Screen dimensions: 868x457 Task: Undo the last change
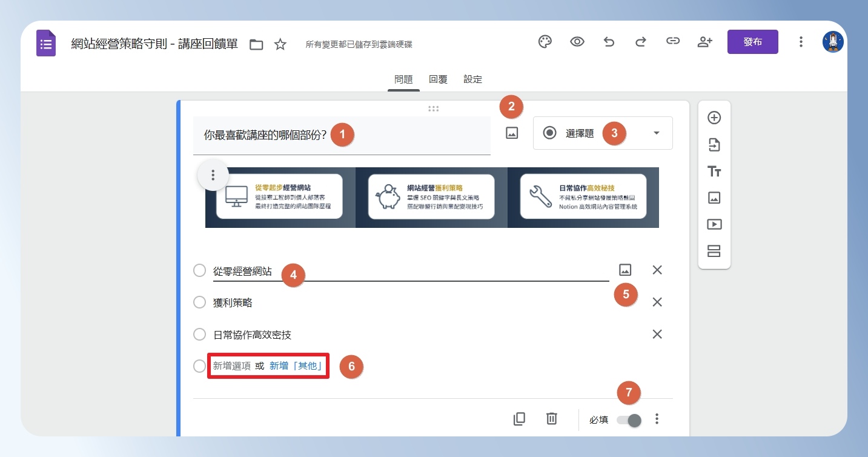click(x=609, y=42)
